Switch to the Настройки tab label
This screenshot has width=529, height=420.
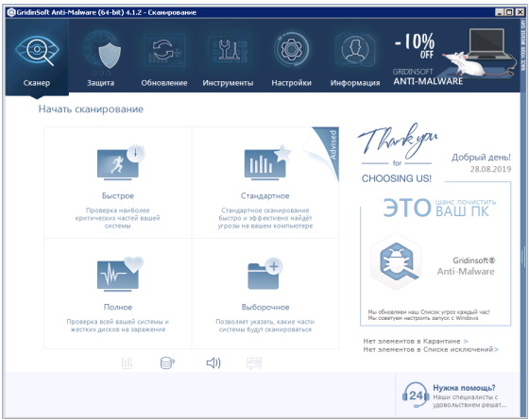291,83
